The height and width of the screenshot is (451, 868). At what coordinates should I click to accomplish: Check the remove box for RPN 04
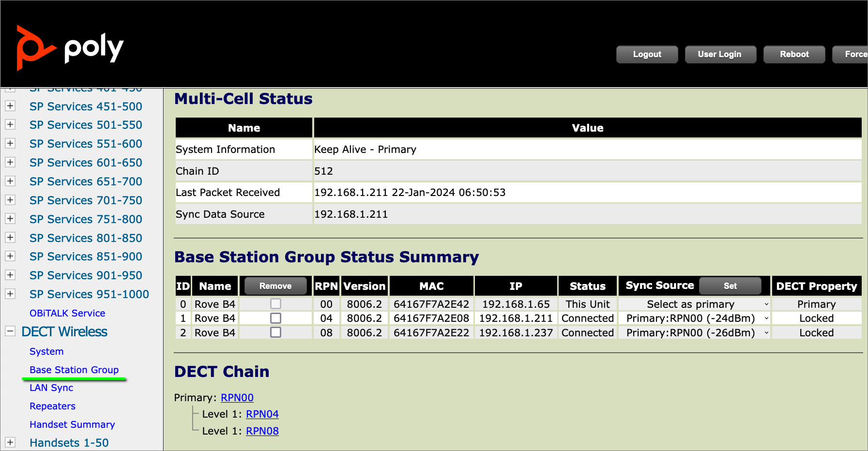point(275,318)
